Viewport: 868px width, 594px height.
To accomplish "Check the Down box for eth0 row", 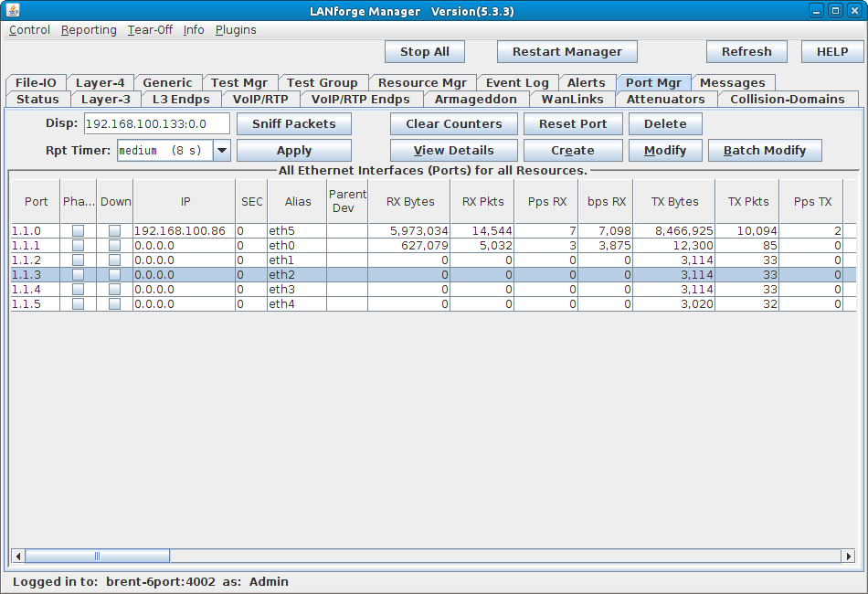I will tap(114, 246).
